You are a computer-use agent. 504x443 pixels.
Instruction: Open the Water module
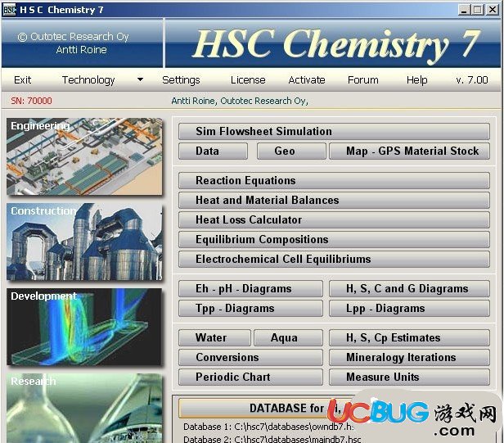pos(214,338)
